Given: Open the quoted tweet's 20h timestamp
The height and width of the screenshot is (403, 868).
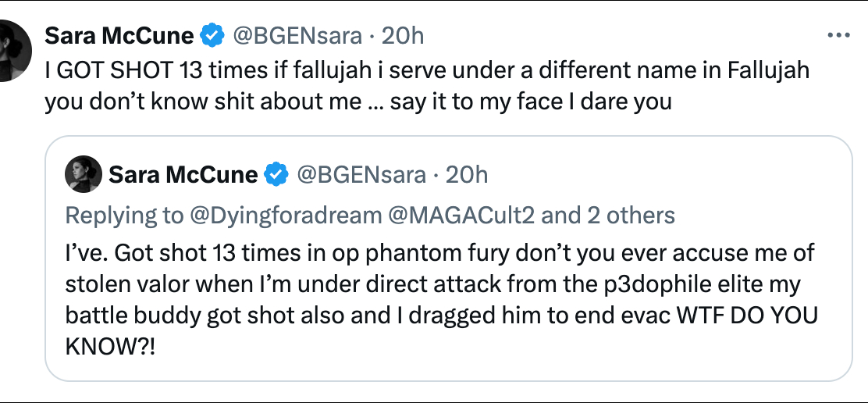Looking at the screenshot, I should point(467,175).
